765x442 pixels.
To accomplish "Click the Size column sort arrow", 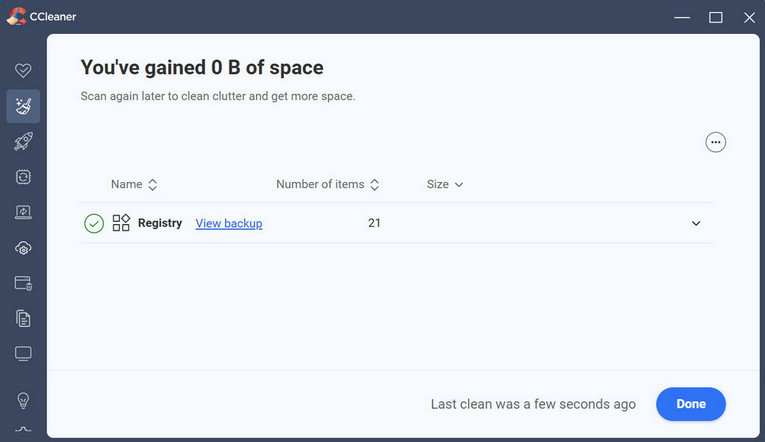I will (x=459, y=185).
